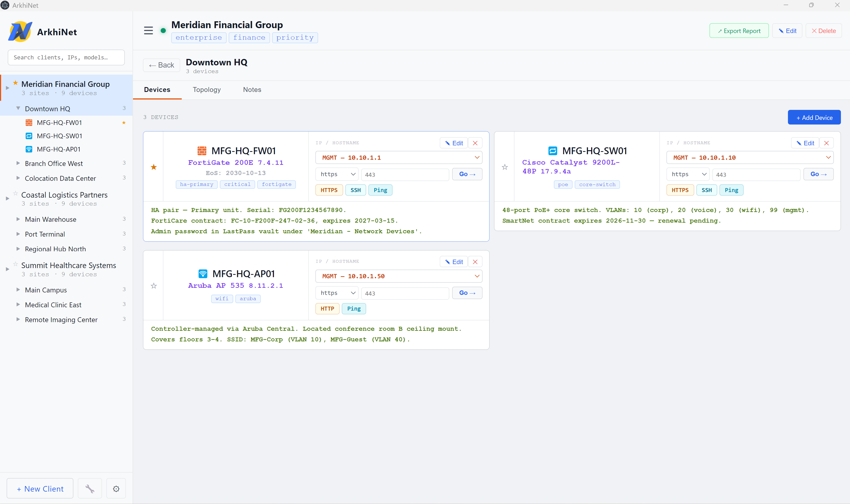Ping the MFG-HQ-SW01 switch
The image size is (850, 504).
731,190
